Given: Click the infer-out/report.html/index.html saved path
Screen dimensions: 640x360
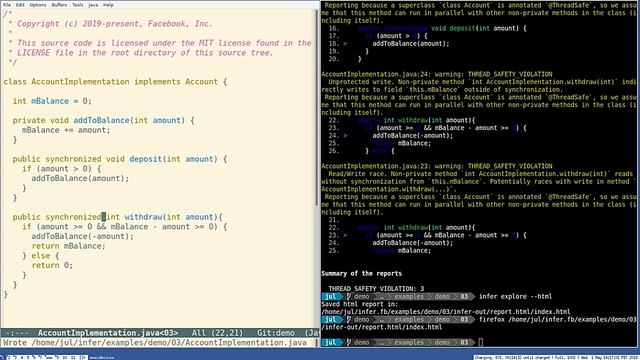Looking at the screenshot, I should [446, 312].
